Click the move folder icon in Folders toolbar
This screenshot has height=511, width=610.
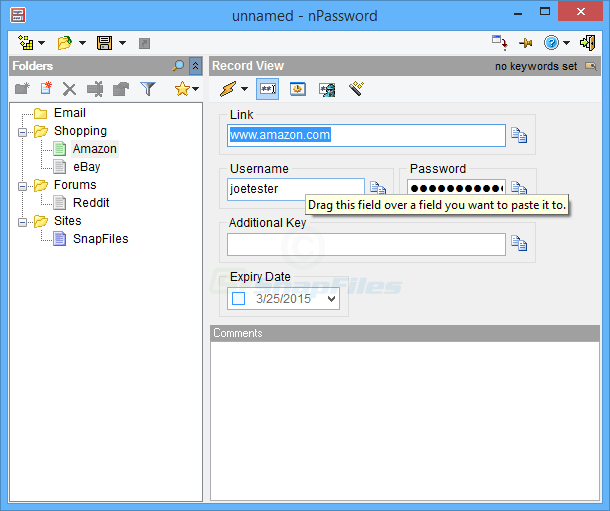click(121, 89)
